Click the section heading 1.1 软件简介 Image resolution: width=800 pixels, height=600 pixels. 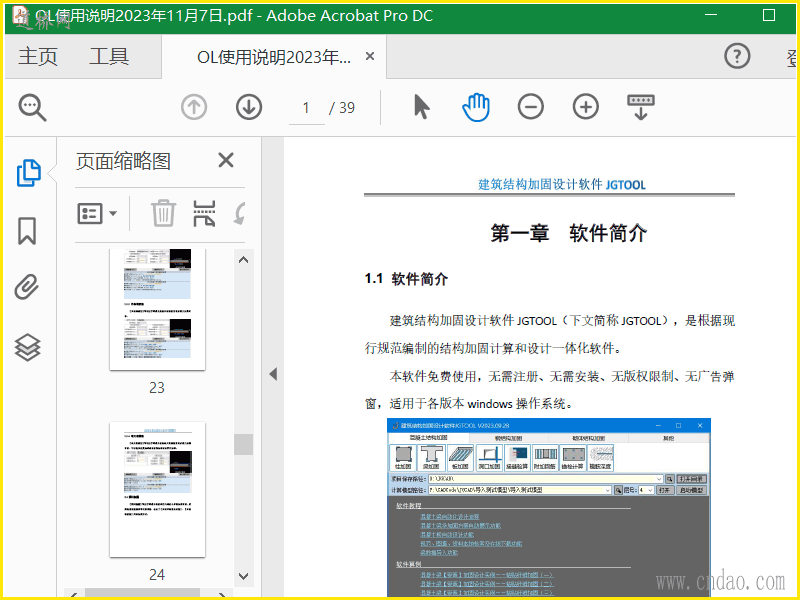(x=406, y=279)
